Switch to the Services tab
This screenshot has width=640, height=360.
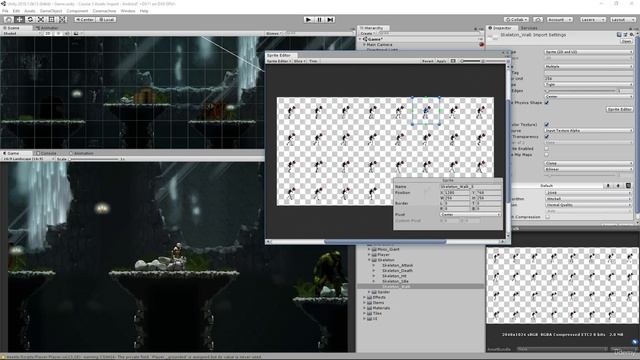[x=529, y=28]
